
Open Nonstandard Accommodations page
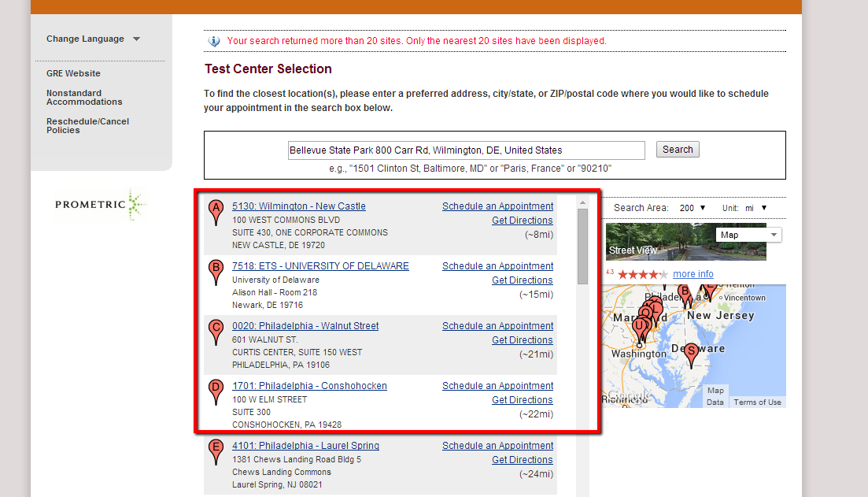pyautogui.click(x=84, y=98)
